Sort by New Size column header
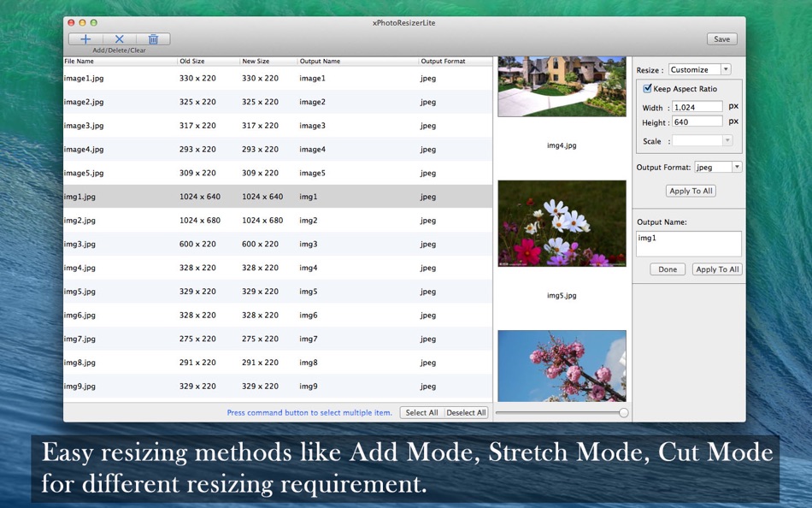 (x=268, y=62)
